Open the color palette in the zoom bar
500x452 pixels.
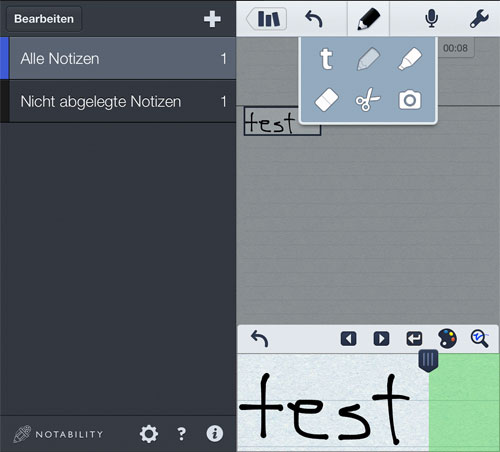coord(447,339)
